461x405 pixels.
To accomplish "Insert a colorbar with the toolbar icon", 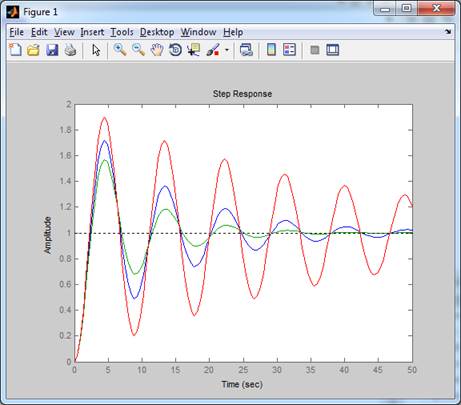I will tap(271, 50).
